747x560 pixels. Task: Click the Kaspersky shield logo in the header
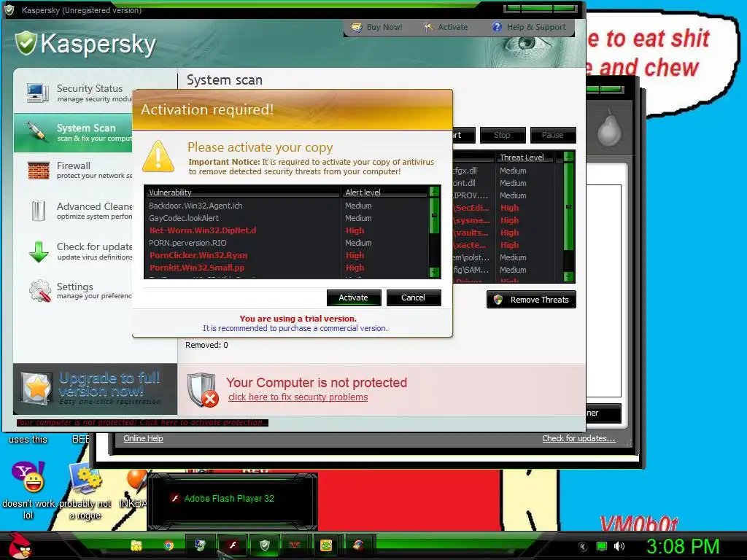click(x=26, y=43)
